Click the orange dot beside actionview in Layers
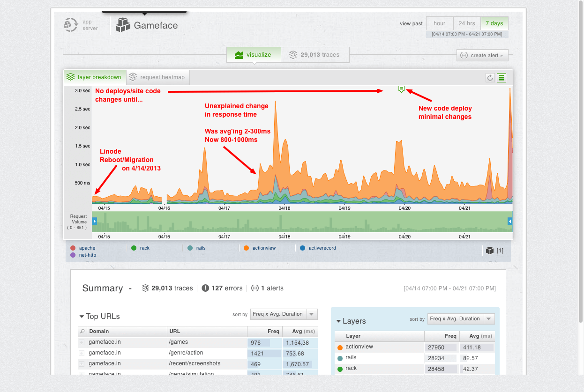The height and width of the screenshot is (392, 584). click(x=340, y=348)
